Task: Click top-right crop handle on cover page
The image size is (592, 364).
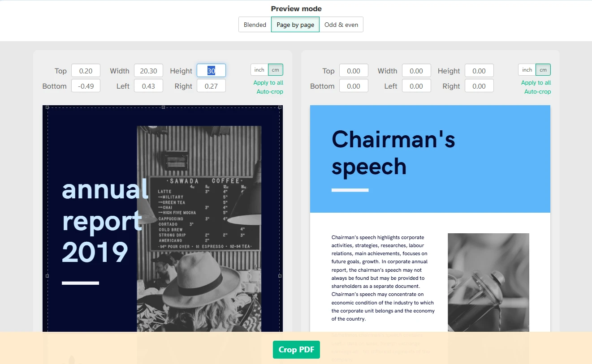Action: pos(280,107)
